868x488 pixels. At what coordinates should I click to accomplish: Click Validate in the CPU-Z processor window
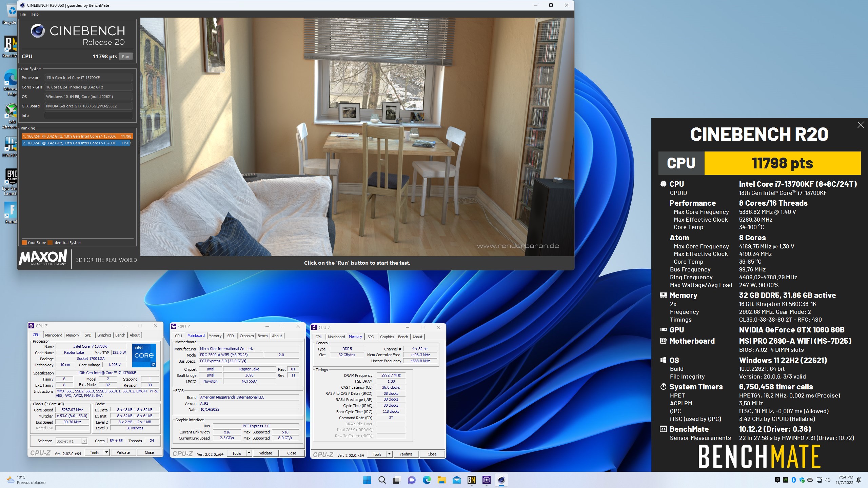(x=123, y=452)
